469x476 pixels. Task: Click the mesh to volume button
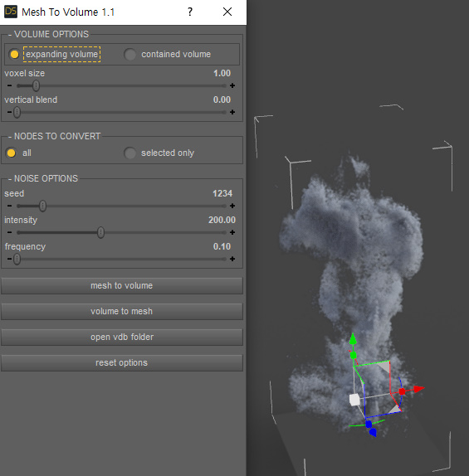click(x=122, y=285)
